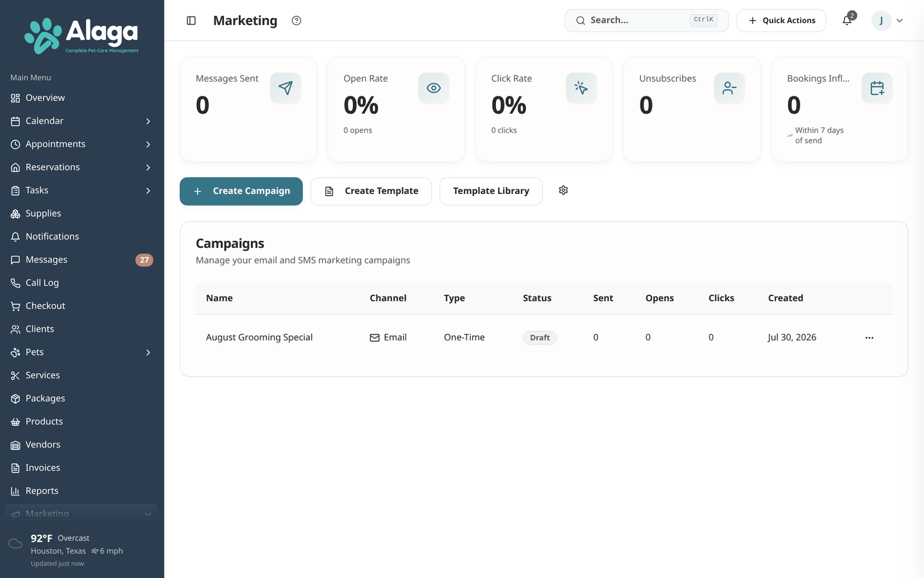
Task: Click the Created column header
Action: tap(785, 298)
